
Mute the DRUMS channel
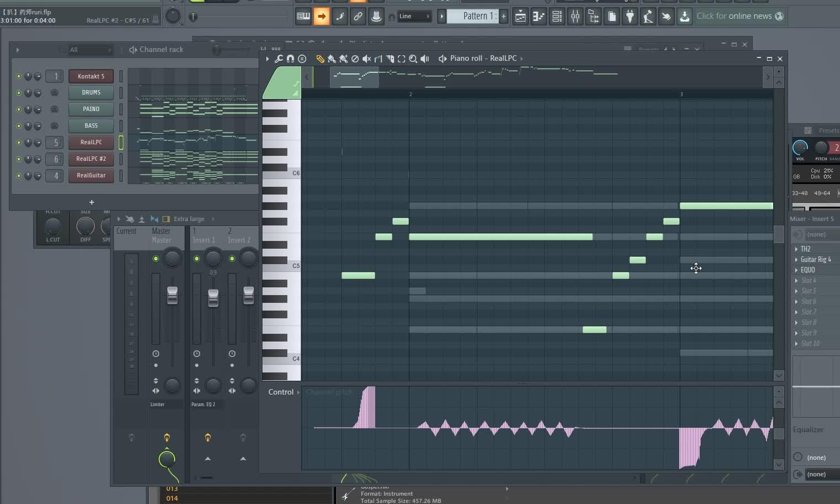tap(19, 93)
